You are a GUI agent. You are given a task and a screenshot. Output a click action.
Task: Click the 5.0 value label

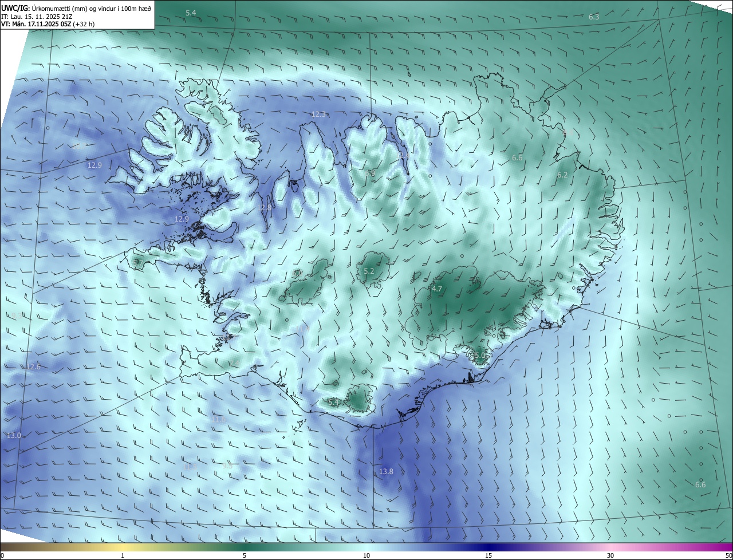pyautogui.click(x=480, y=355)
